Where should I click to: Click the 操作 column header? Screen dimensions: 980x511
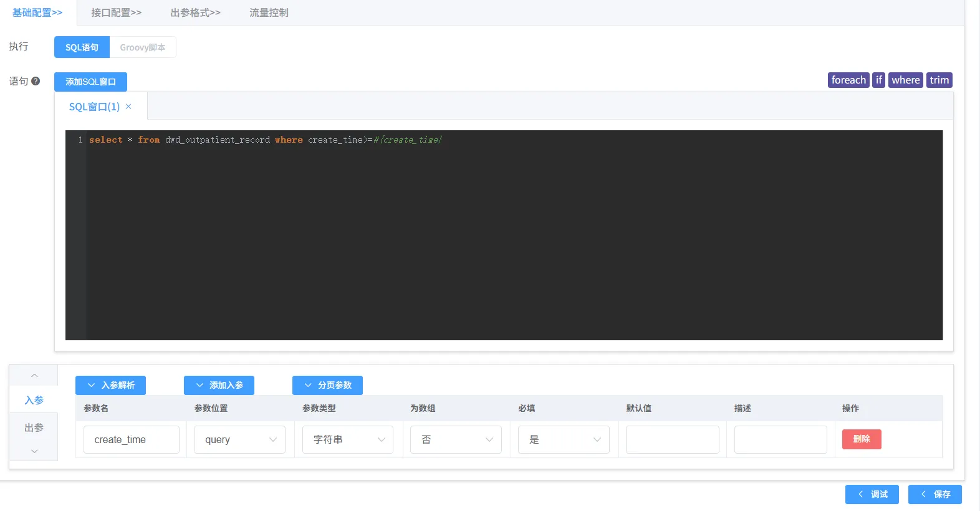click(x=850, y=408)
